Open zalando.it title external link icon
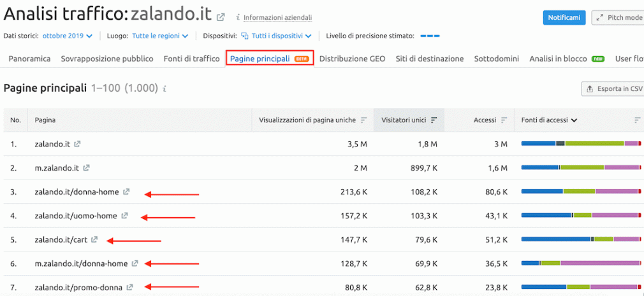The image size is (644, 296). (221, 17)
